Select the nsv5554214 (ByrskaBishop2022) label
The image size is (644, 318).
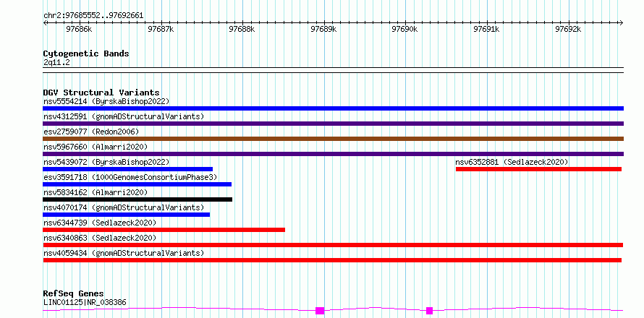[106, 101]
